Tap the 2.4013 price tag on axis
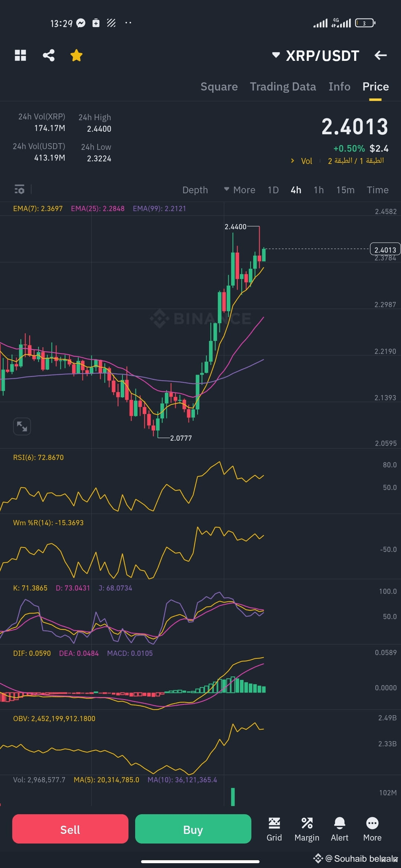This screenshot has height=868, width=401. click(385, 250)
